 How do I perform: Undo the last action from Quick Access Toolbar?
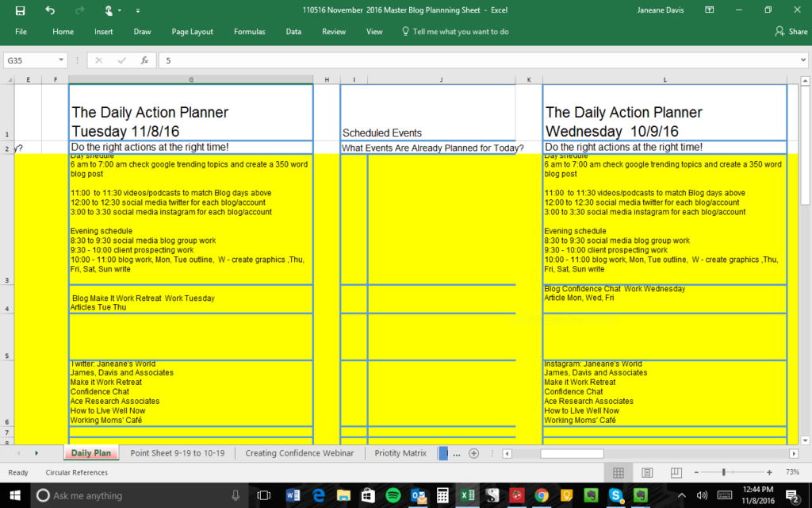49,11
